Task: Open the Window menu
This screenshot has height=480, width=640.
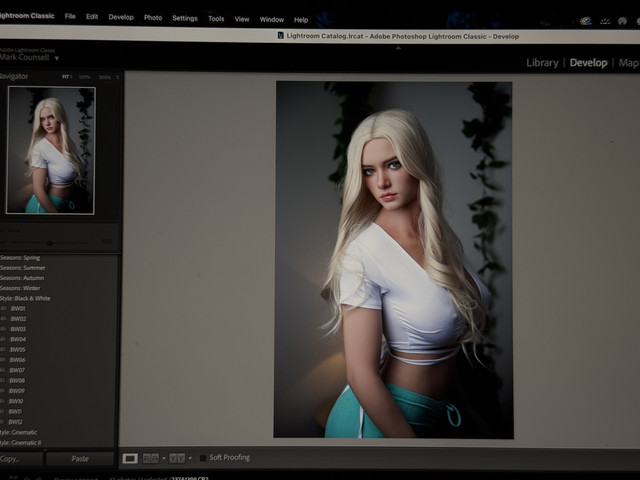Action: pyautogui.click(x=271, y=19)
